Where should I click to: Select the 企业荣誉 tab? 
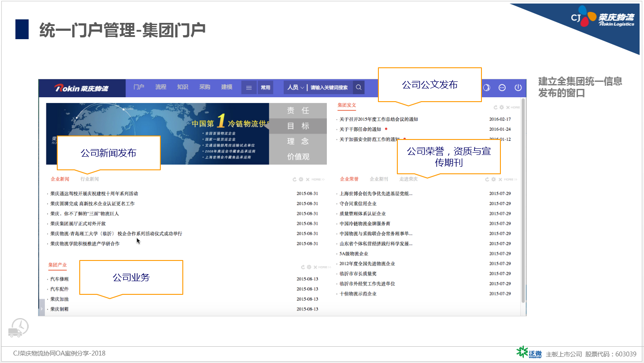[349, 179]
